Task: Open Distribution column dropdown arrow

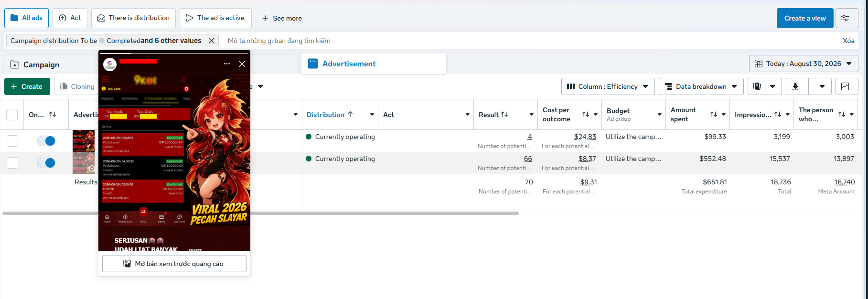Action: click(372, 115)
